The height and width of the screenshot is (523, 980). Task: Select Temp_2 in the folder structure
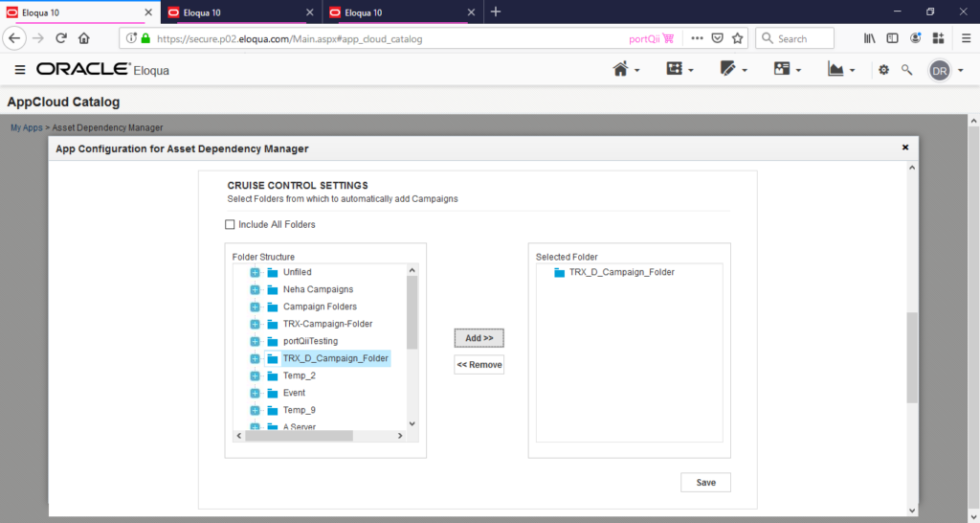[x=300, y=375]
